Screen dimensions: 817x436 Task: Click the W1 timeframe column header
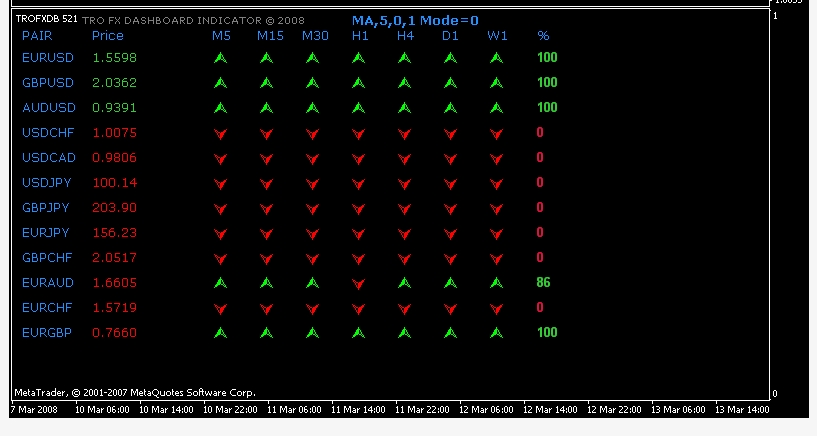click(x=497, y=36)
